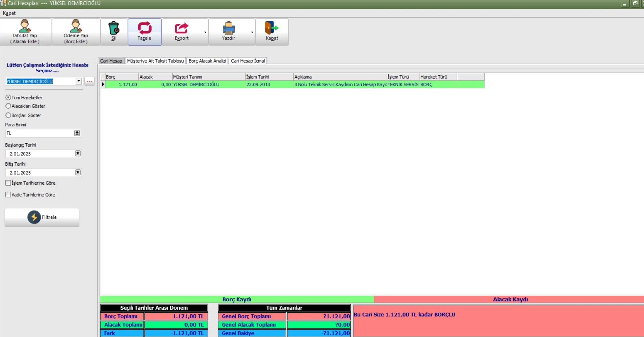Sort by the Açıklama column header

[340, 77]
